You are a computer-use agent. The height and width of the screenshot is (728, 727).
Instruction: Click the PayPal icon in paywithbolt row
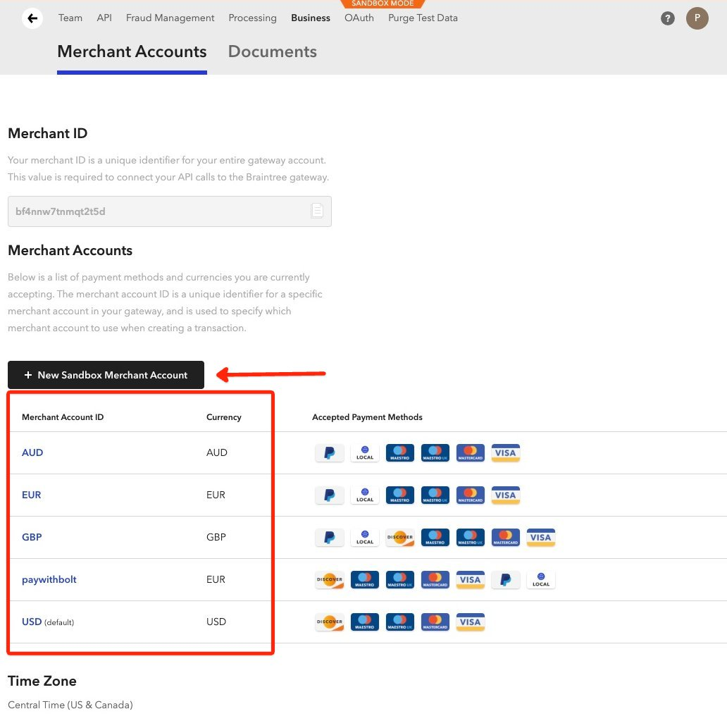tap(506, 579)
